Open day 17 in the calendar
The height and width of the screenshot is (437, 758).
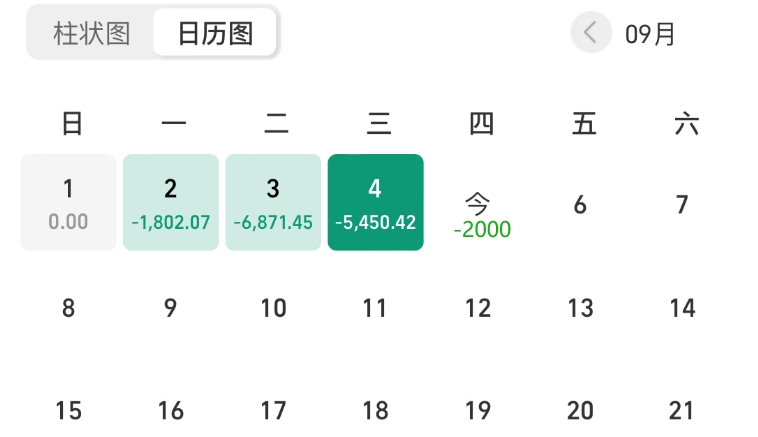pos(273,410)
